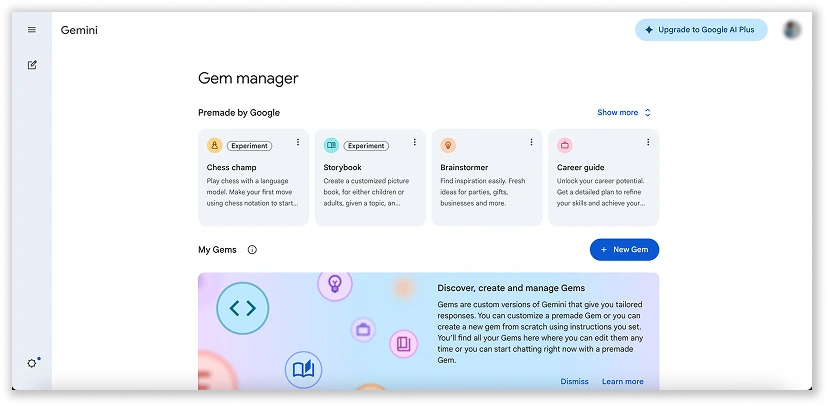Open Storybook three-dot menu
This screenshot has height=406, width=828.
pyautogui.click(x=415, y=142)
